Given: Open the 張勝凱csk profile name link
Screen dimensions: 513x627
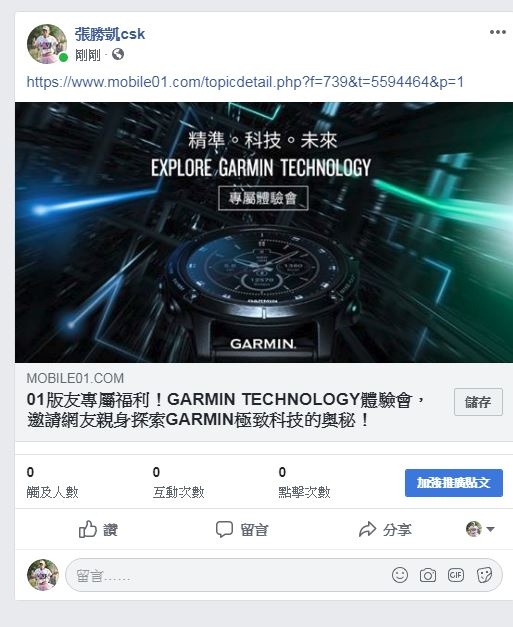Looking at the screenshot, I should 110,34.
